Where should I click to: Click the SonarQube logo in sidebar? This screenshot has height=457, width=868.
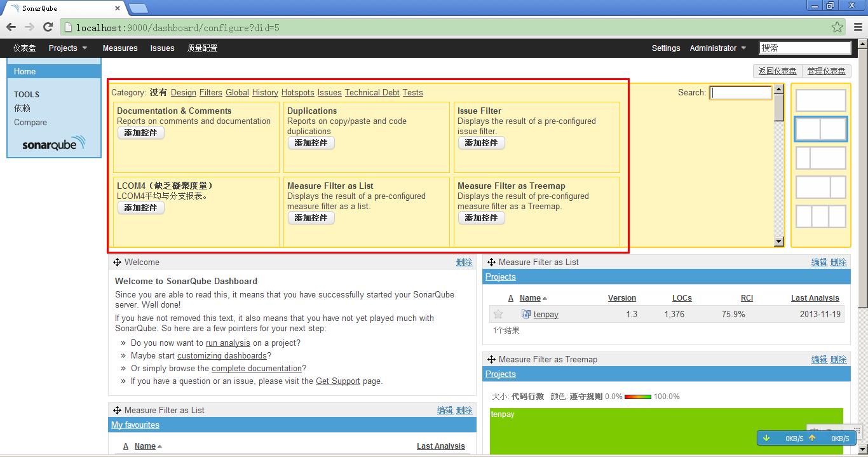click(54, 143)
